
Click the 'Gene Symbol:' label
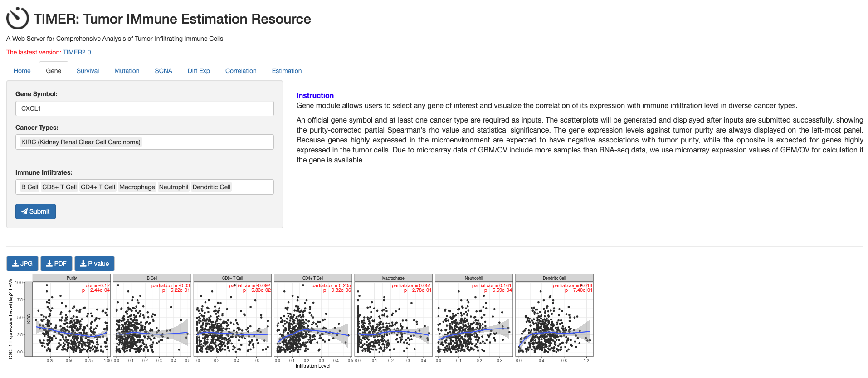click(36, 94)
